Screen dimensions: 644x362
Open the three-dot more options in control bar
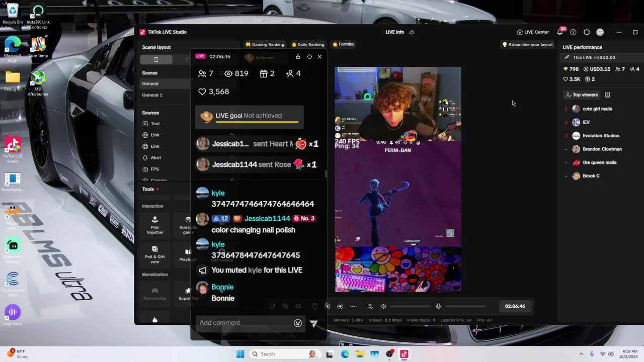coord(353,306)
